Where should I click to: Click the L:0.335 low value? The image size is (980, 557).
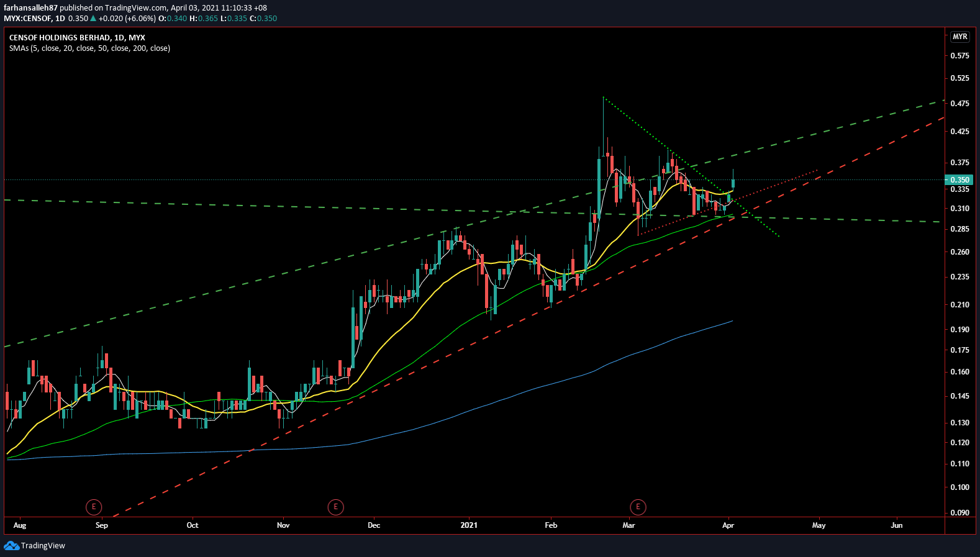click(x=234, y=19)
